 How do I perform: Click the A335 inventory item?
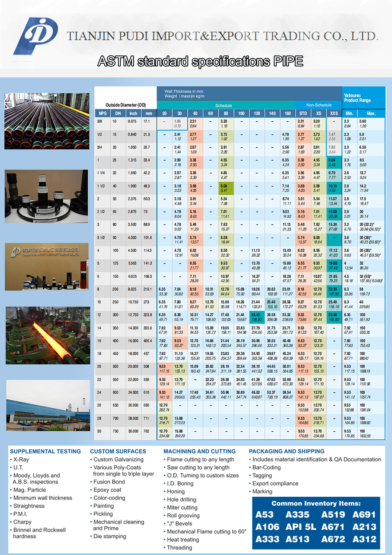[298, 515]
